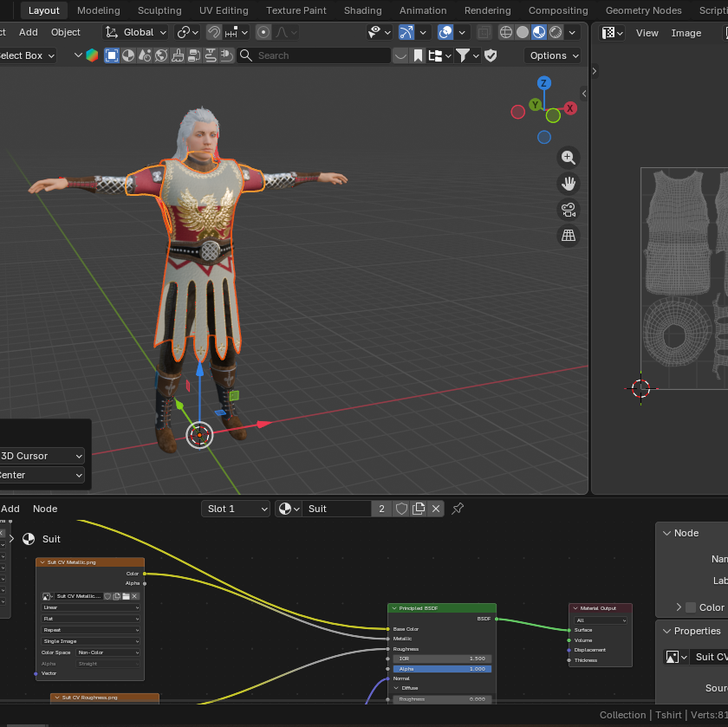
Task: Switch to the Texture Paint workspace tab
Action: [296, 10]
